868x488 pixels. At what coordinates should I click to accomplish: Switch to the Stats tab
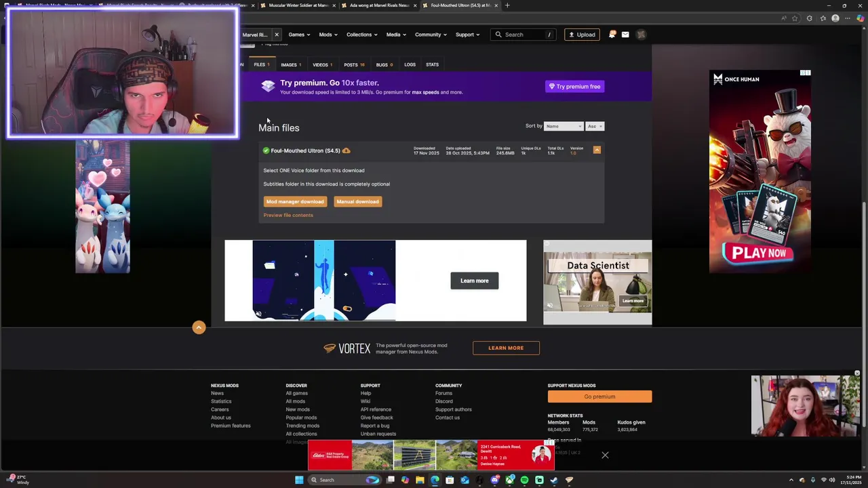(432, 64)
